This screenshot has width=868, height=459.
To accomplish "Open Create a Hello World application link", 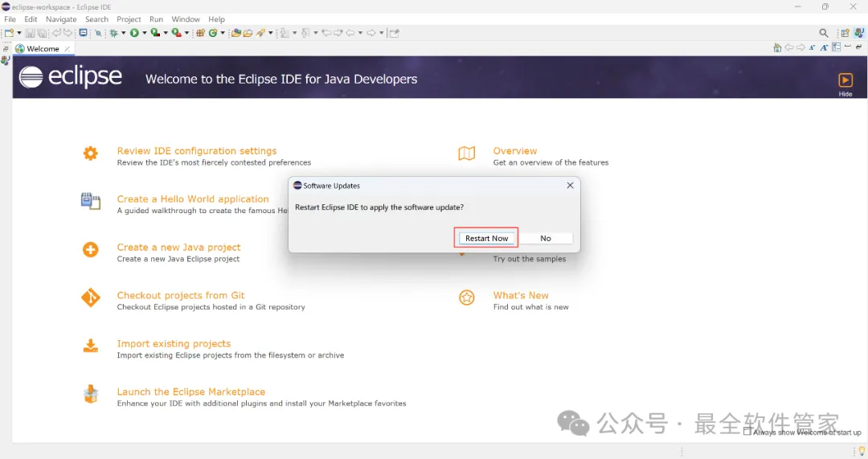I will [193, 199].
